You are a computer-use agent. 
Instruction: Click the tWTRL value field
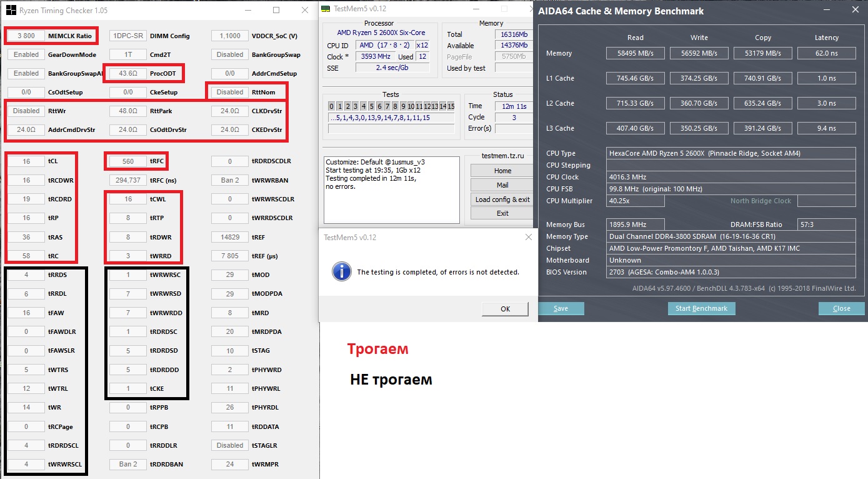click(26, 388)
